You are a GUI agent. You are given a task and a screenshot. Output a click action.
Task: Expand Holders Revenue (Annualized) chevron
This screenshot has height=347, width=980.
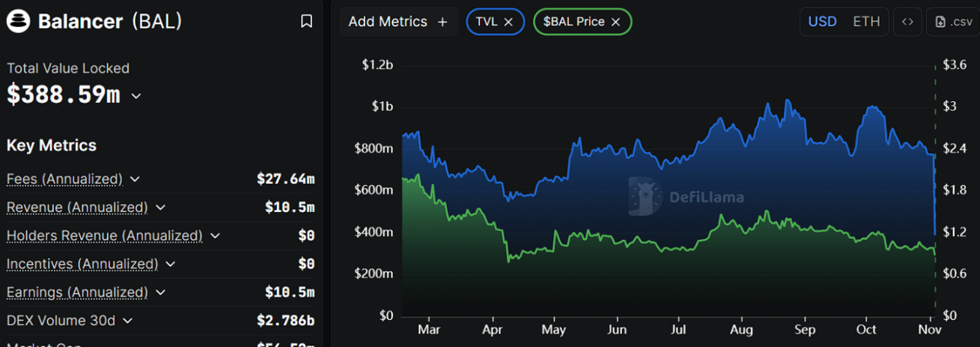215,236
